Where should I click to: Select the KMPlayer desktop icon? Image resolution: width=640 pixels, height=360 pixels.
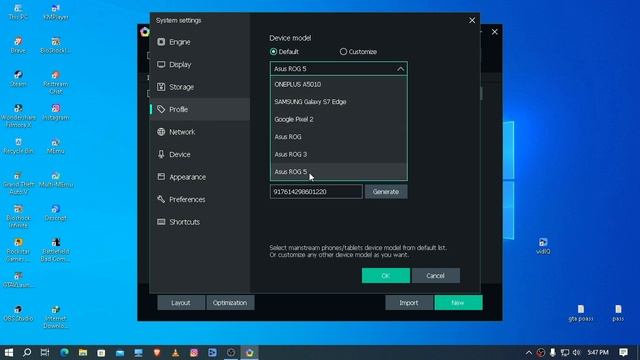coord(56,12)
